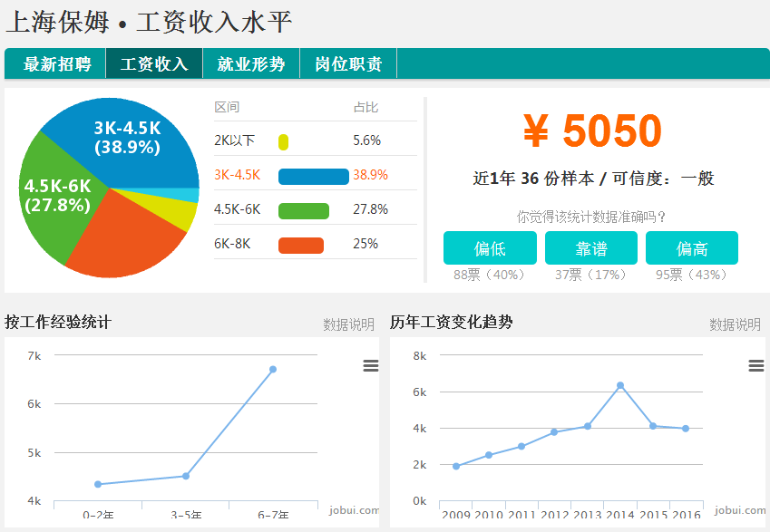Go to the 岗位职责 tab
770x532 pixels.
click(x=348, y=64)
